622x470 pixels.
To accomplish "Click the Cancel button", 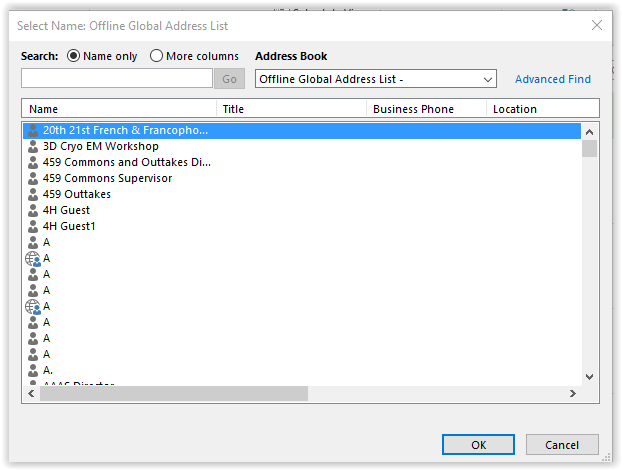I will pyautogui.click(x=562, y=445).
